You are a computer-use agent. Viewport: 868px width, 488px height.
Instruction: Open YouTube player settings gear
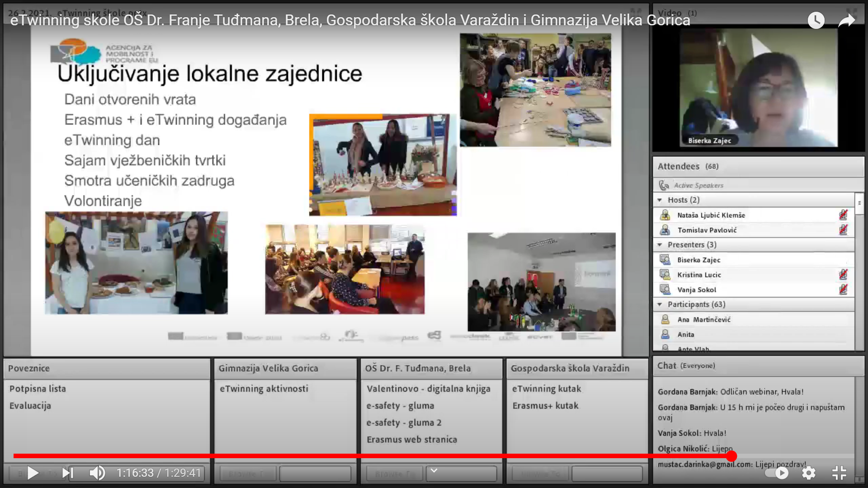[808, 473]
